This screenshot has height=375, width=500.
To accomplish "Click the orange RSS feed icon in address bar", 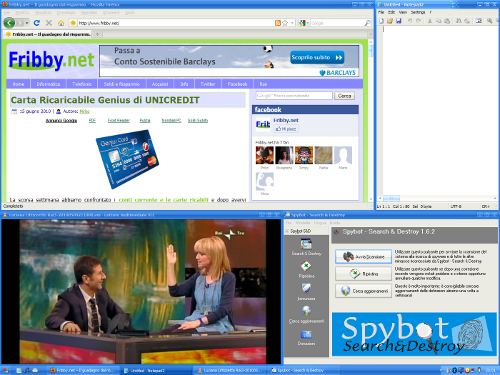I will pyautogui.click(x=278, y=23).
